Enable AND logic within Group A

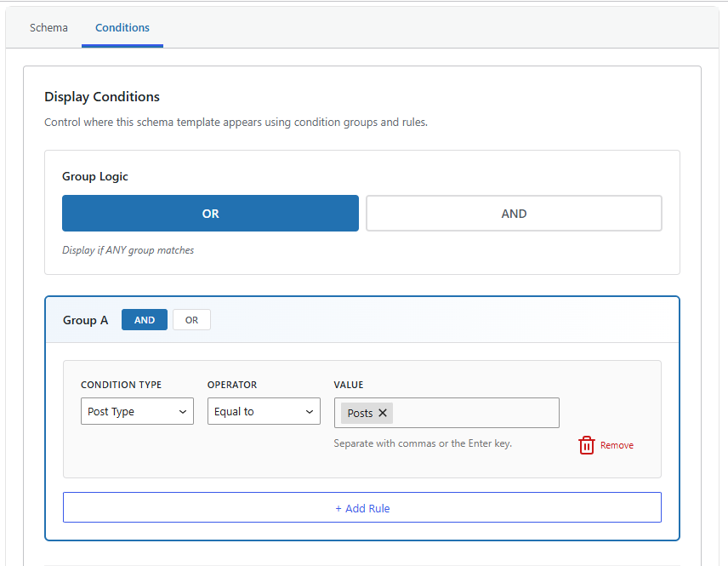coord(144,319)
